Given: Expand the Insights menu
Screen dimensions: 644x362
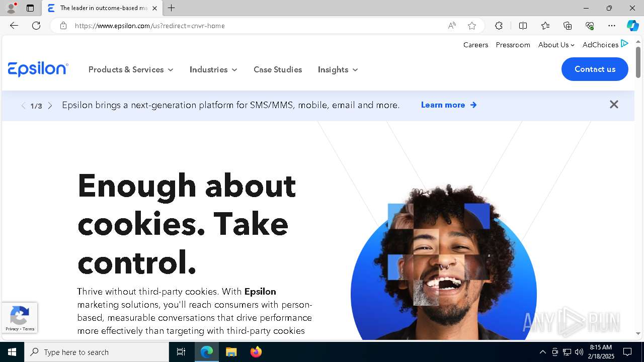Looking at the screenshot, I should pos(338,69).
